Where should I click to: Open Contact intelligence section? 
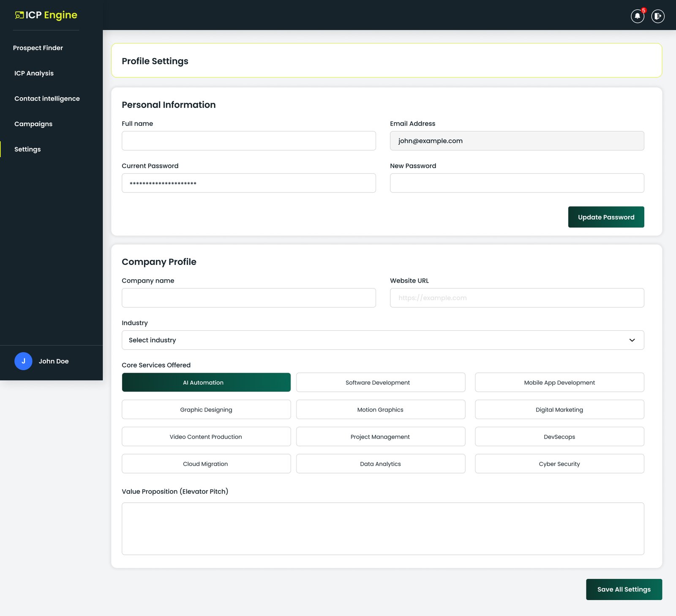point(47,98)
